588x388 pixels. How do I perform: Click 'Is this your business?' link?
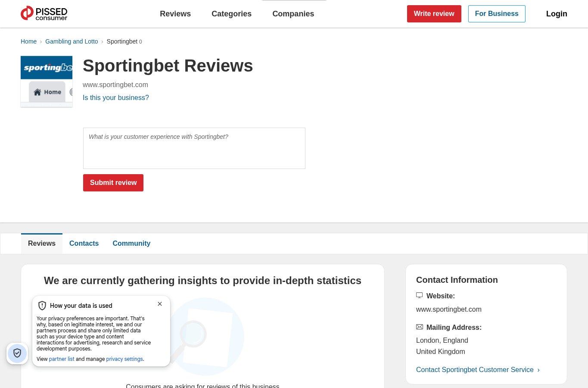point(116,98)
